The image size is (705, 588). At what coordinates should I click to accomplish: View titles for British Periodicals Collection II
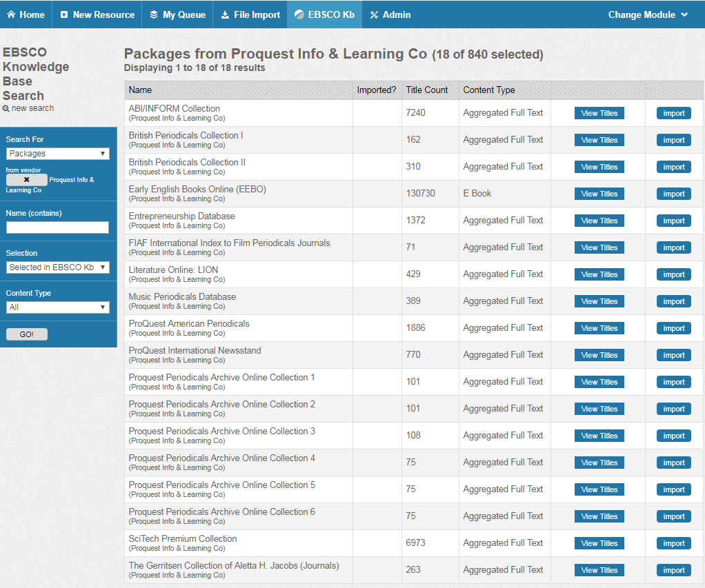599,167
